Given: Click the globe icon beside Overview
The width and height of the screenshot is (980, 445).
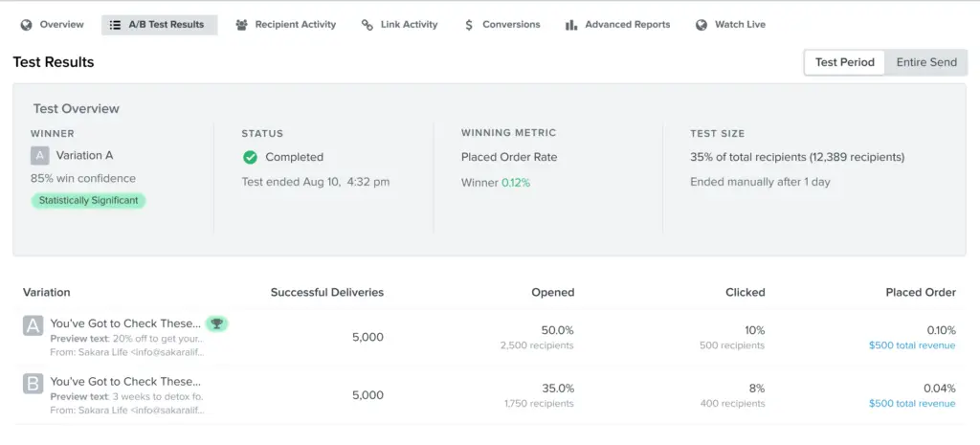Looking at the screenshot, I should [26, 25].
